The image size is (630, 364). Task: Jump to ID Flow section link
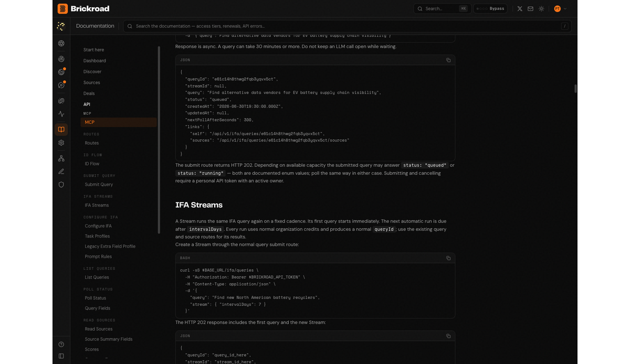92,164
